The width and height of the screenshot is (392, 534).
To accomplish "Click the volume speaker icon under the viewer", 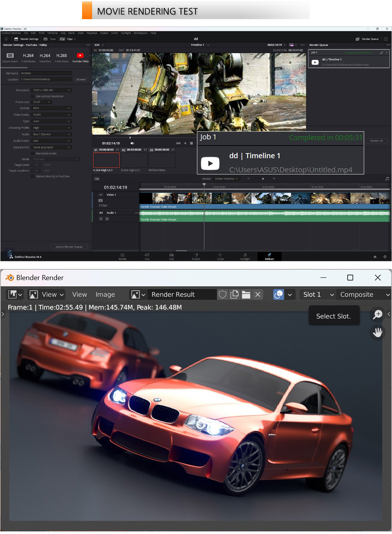I will 132,143.
